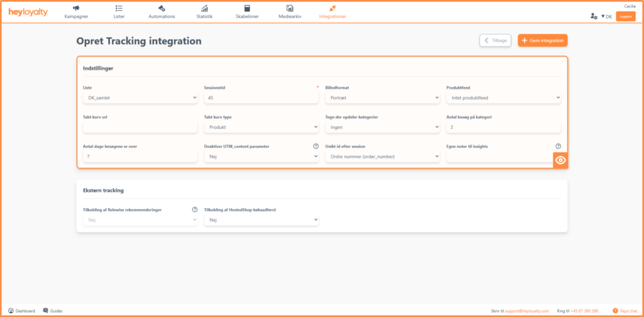Click help icon beside Egne noter til insights
This screenshot has height=317, width=644.
[x=558, y=146]
